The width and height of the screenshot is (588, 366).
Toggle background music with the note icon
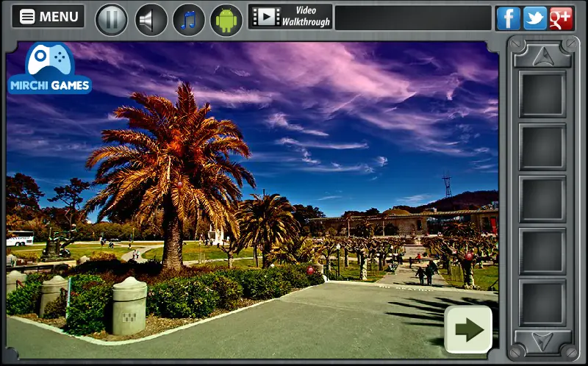[x=189, y=20]
